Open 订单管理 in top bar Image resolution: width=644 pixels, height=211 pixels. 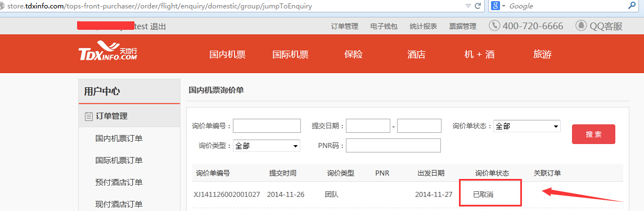coord(345,26)
